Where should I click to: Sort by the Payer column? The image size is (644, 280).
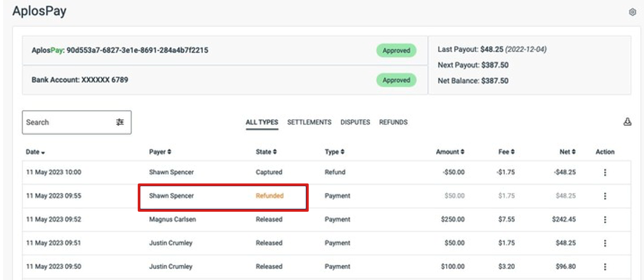[x=160, y=152]
